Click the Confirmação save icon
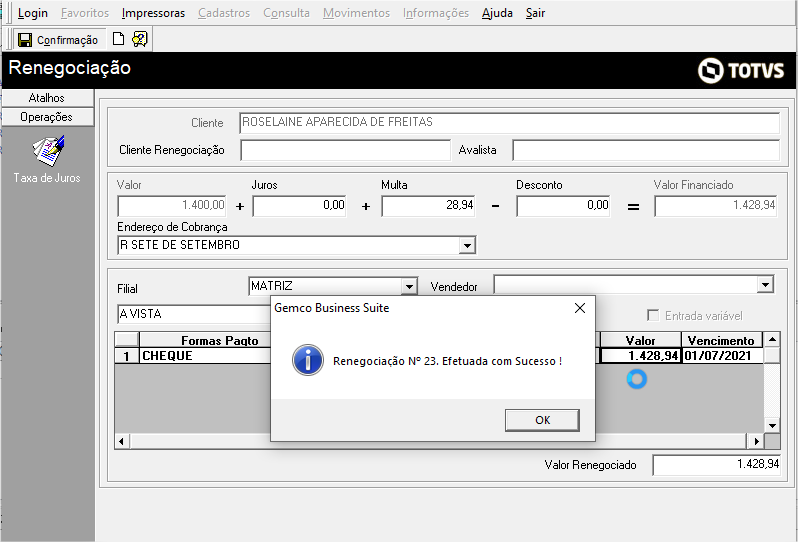The width and height of the screenshot is (798, 542). click(25, 40)
